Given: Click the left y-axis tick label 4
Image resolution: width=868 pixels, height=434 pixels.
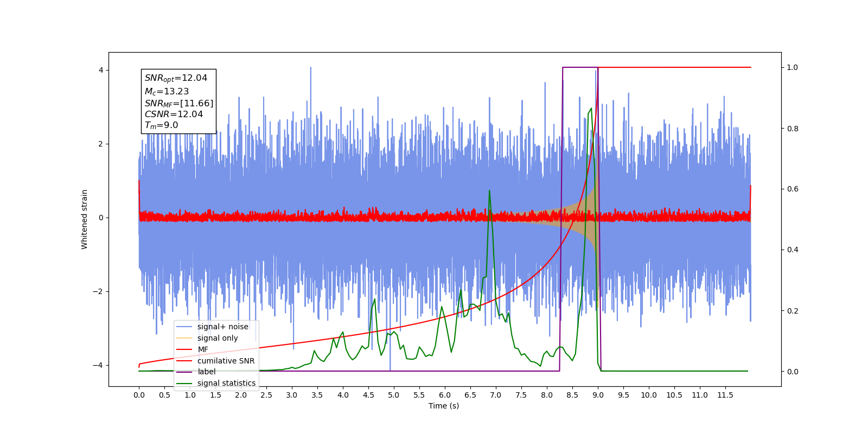Looking at the screenshot, I should [x=101, y=70].
